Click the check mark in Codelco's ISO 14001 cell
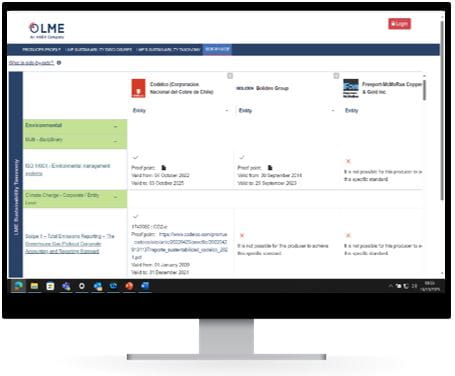Image resolution: width=455 pixels, height=376 pixels. [135, 157]
